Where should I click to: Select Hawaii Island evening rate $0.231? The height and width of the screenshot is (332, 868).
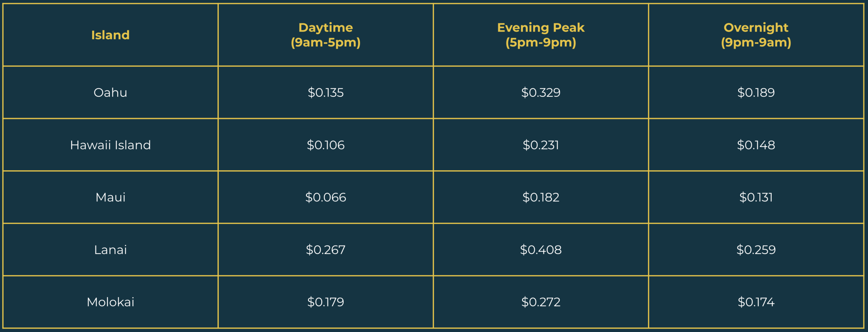[x=541, y=145]
